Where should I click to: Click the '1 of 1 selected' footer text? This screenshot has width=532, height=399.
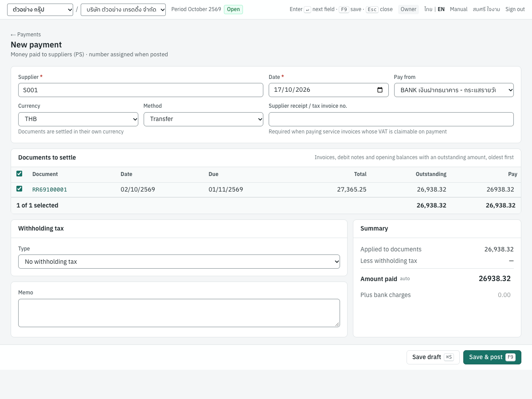tap(37, 205)
